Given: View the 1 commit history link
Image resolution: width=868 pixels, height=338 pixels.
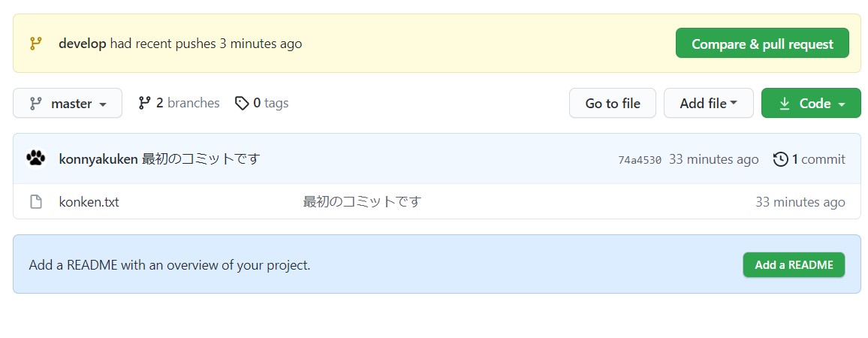Looking at the screenshot, I should click(818, 159).
